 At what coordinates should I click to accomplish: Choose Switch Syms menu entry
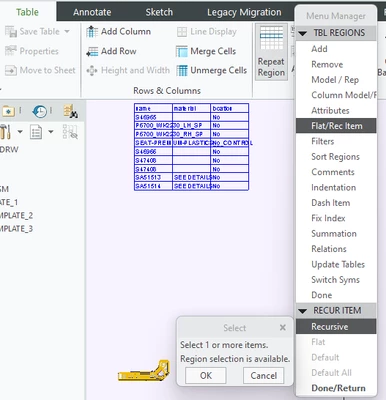336,280
